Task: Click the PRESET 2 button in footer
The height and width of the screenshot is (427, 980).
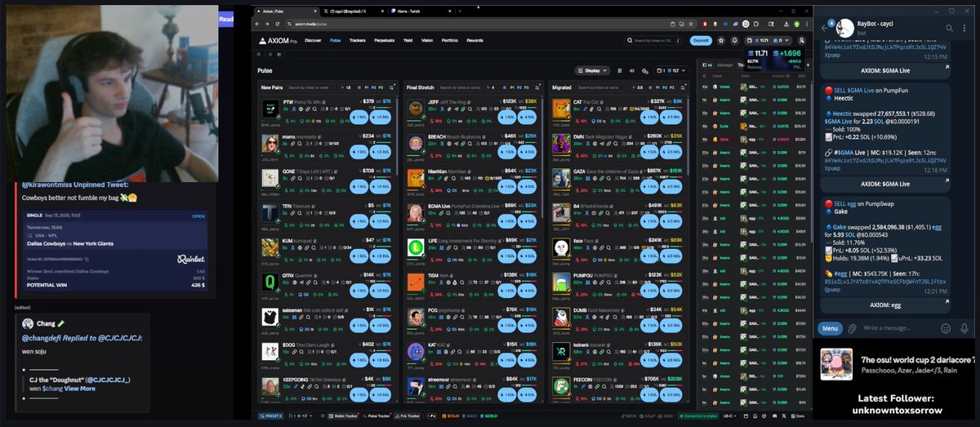Action: tap(270, 416)
